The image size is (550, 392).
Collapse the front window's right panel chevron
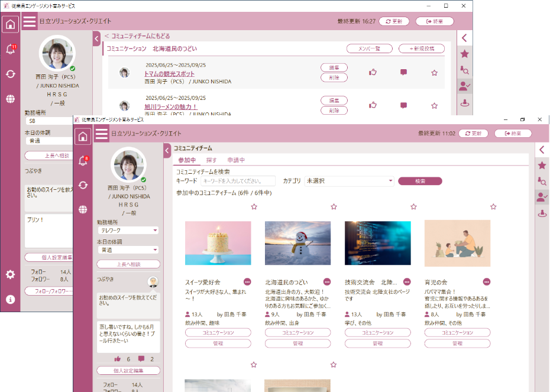(x=542, y=150)
